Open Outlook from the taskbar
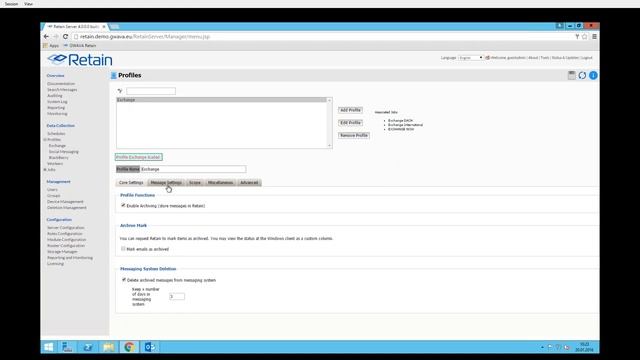The height and width of the screenshot is (360, 640). (x=149, y=347)
